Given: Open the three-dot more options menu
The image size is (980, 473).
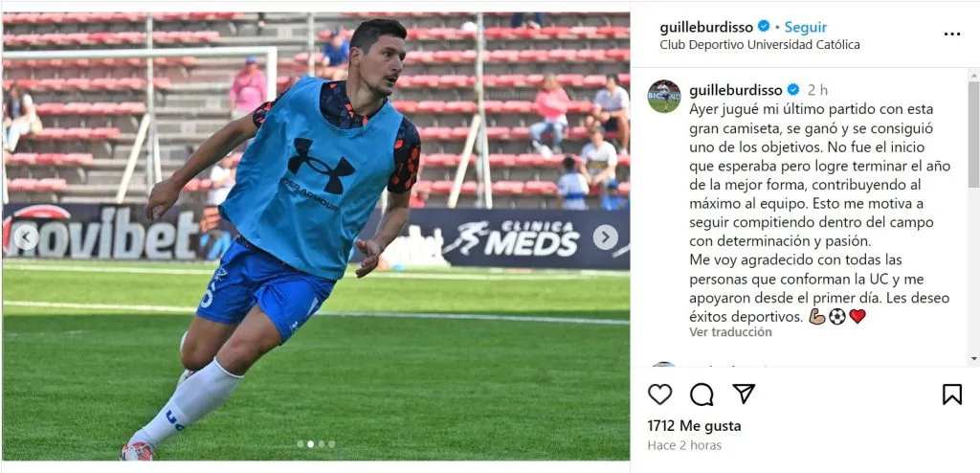Looking at the screenshot, I should click(x=952, y=34).
